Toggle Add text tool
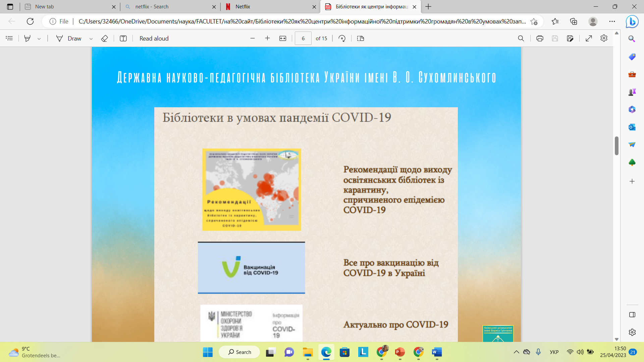Viewport: 644px width, 362px height. pyautogui.click(x=123, y=39)
